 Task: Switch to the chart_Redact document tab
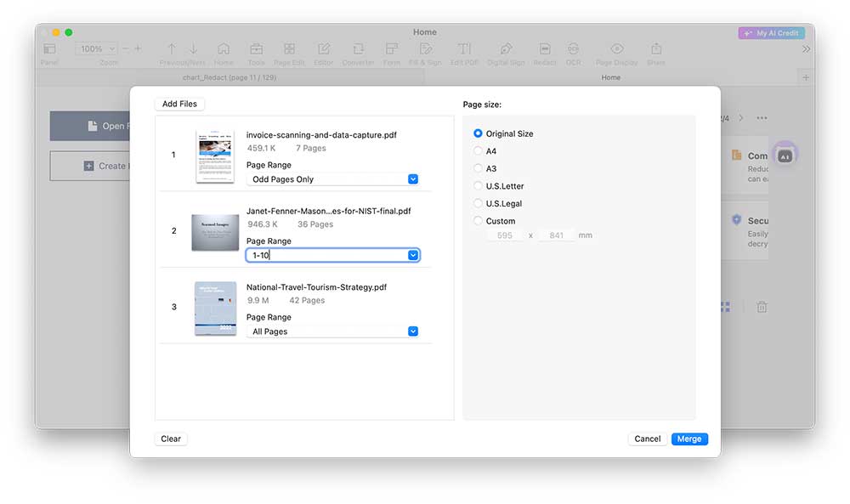[229, 77]
